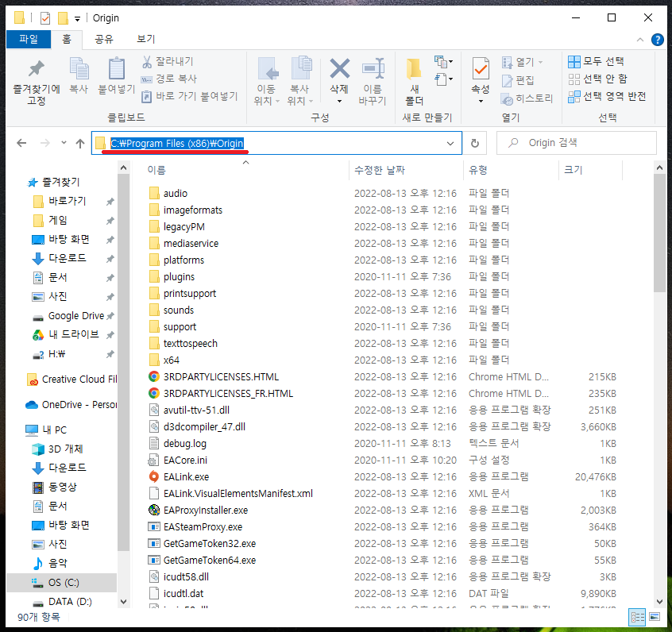Click 선택 안 함 (Select none)
672x632 pixels.
pos(597,79)
